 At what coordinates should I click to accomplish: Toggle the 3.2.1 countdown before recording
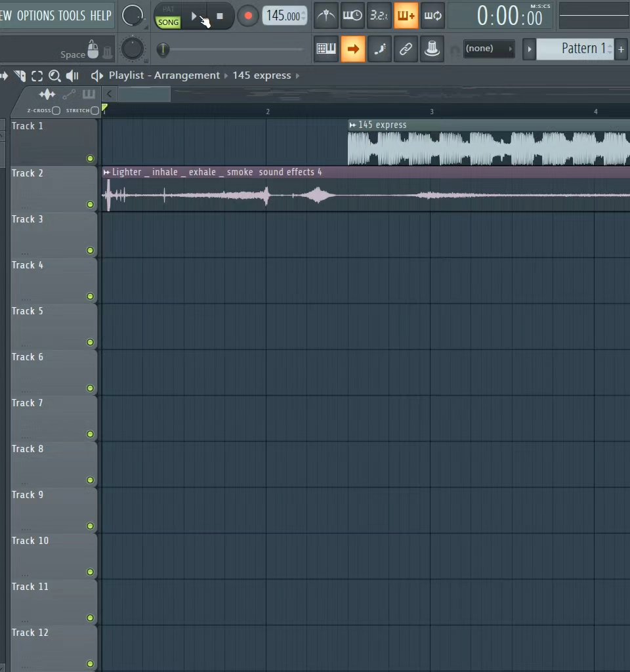(379, 16)
